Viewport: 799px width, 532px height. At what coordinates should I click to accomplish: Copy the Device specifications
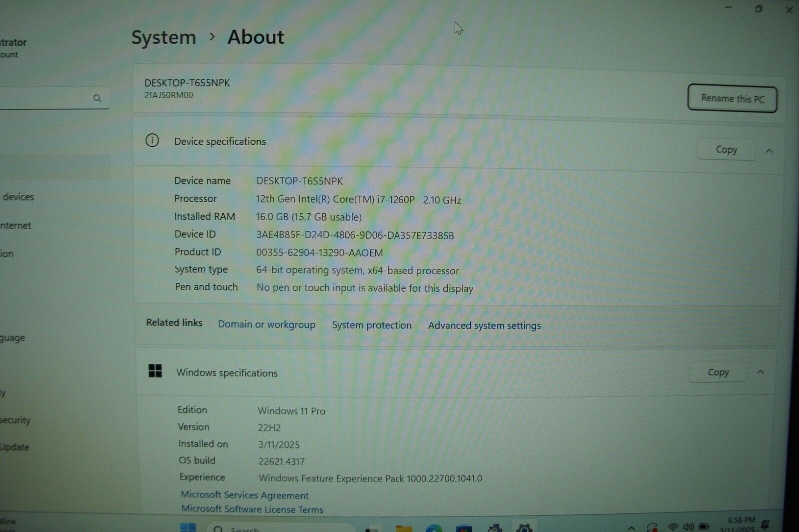(x=726, y=149)
